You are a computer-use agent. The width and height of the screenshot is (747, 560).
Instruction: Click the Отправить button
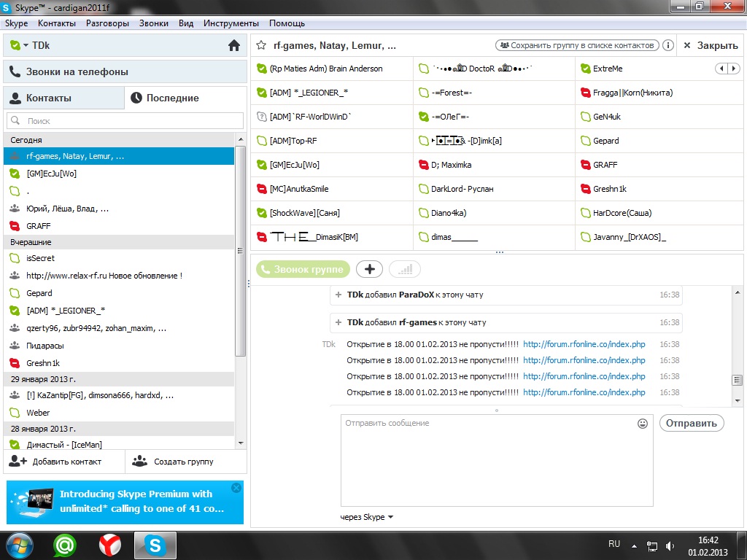click(x=692, y=424)
